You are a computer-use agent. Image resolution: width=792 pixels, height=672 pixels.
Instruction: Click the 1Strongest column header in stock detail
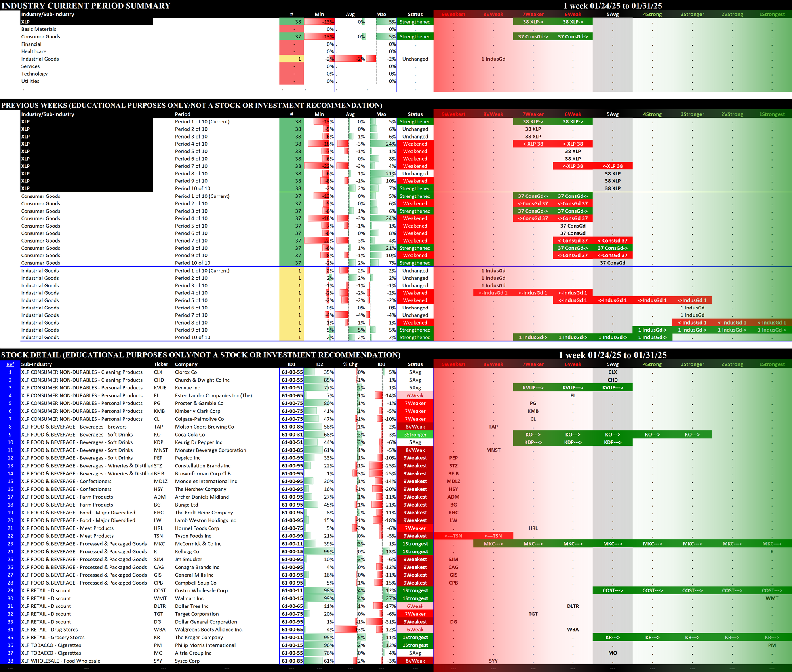click(771, 364)
